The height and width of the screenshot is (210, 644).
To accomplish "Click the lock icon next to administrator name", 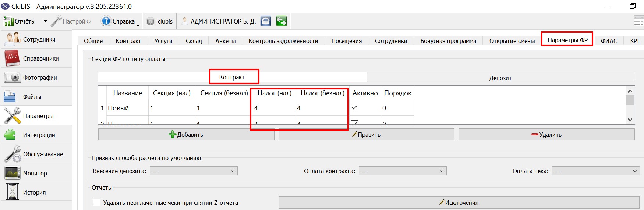I will pyautogui.click(x=266, y=21).
